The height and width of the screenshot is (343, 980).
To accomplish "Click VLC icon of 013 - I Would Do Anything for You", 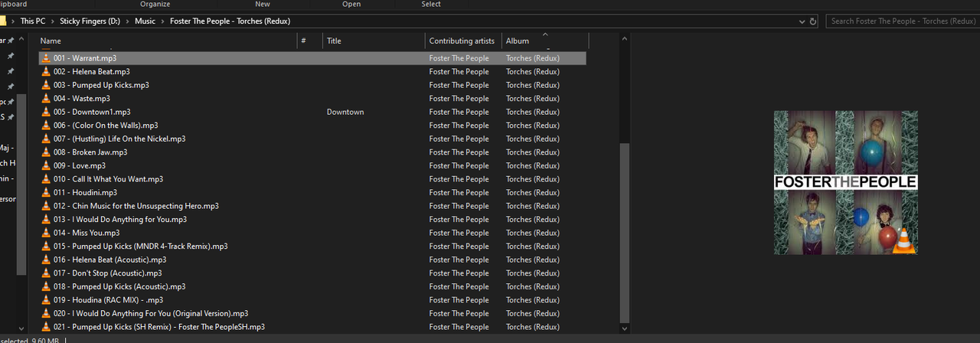I will pos(46,219).
